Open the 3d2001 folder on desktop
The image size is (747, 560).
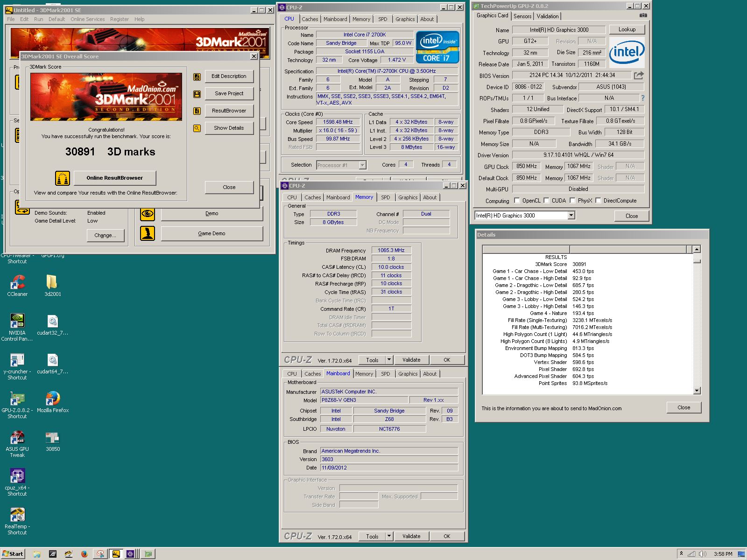53,285
